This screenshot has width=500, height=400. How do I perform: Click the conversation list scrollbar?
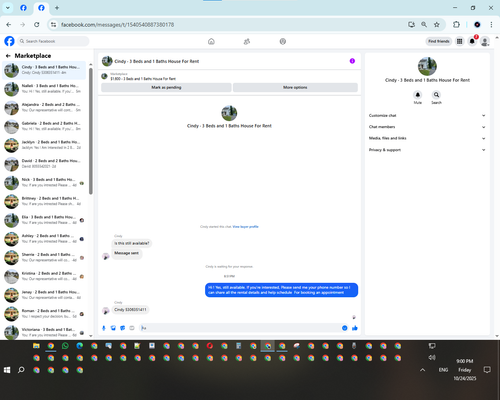(91, 131)
